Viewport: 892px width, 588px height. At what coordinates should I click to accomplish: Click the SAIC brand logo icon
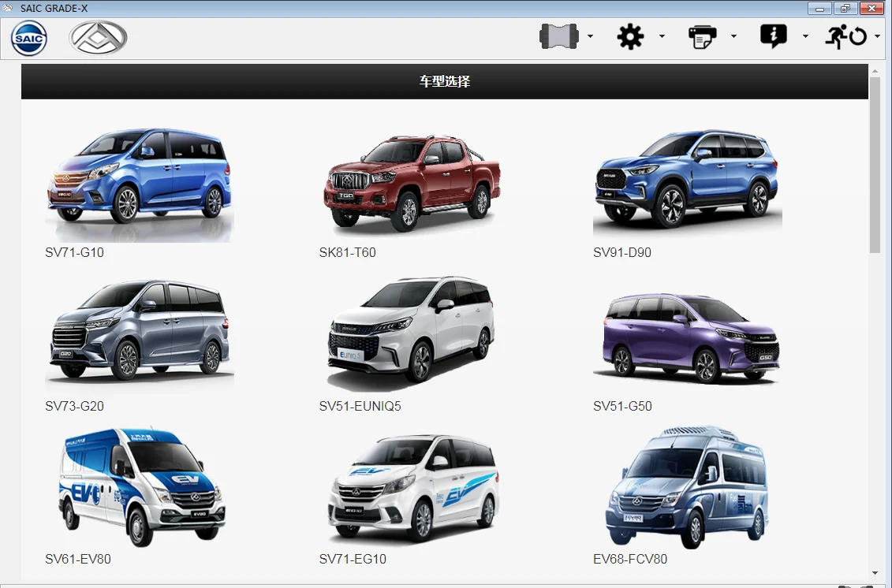(29, 38)
